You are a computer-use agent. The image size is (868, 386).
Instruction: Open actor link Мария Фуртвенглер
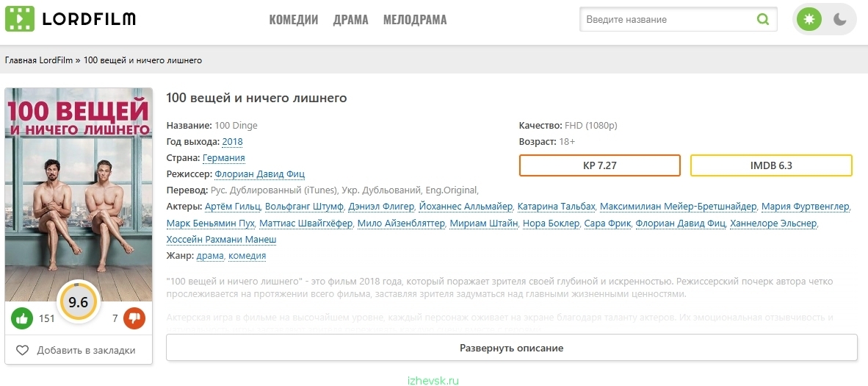[806, 207]
